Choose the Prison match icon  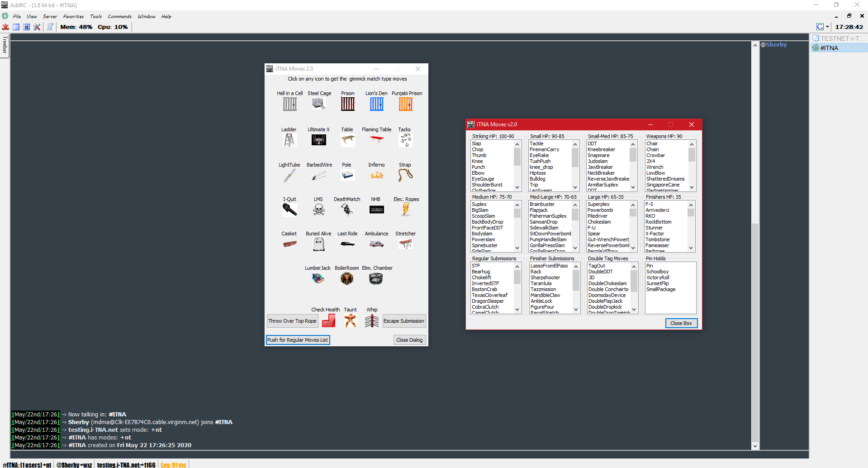[x=348, y=104]
